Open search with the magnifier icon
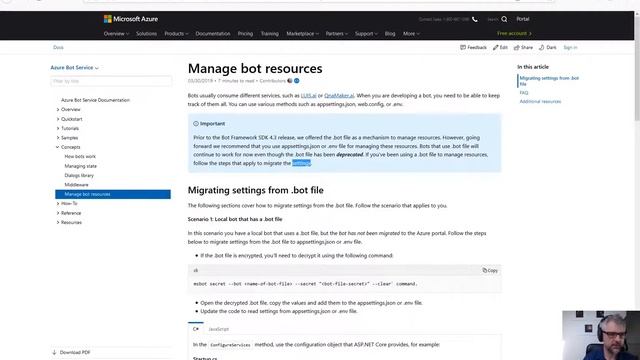Image resolution: width=640 pixels, height=360 pixels. point(504,19)
